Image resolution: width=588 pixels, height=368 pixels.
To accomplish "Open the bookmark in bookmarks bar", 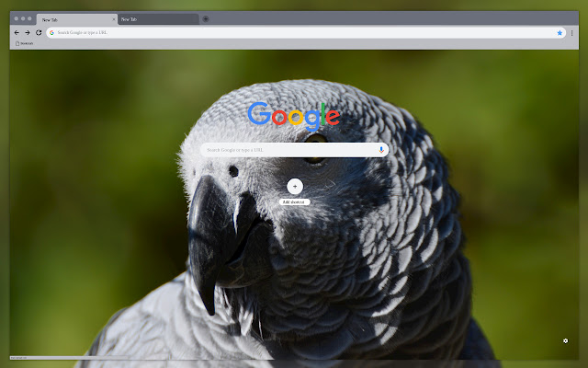I will [24, 43].
